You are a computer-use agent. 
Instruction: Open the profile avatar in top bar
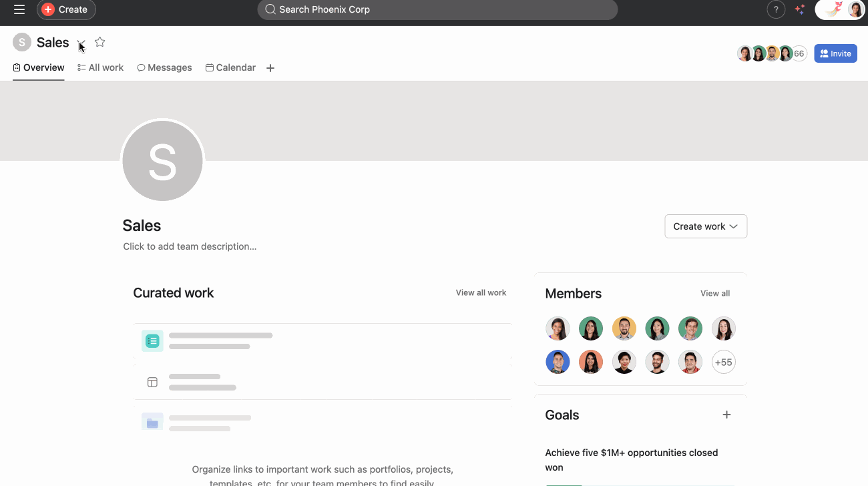855,9
